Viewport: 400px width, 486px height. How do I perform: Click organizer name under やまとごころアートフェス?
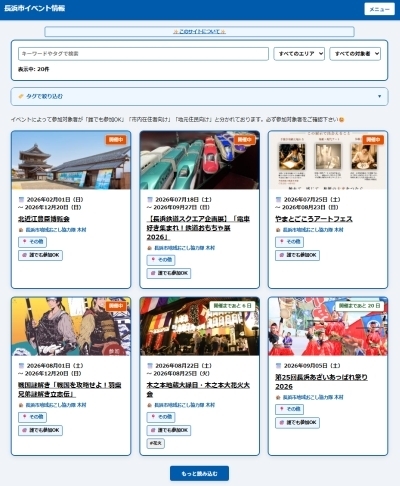pyautogui.click(x=313, y=230)
